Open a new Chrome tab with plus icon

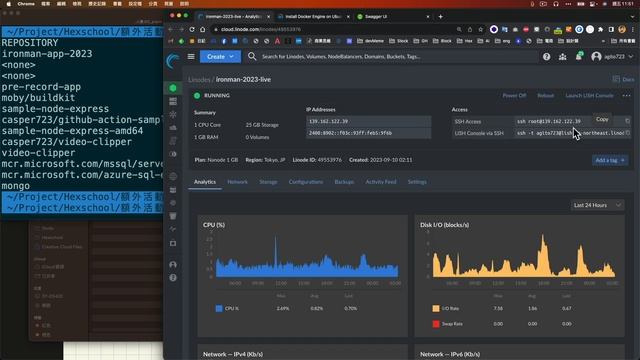tap(440, 17)
